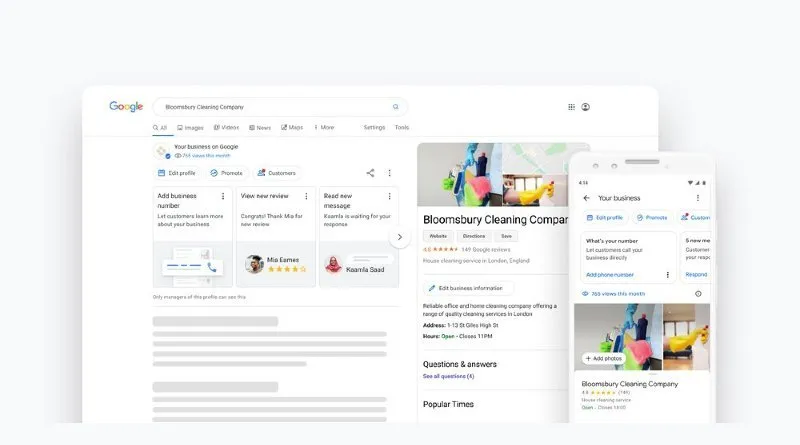Screen dimensions: 800x445
Task: Click Edit profile button on desktop
Action: click(x=177, y=173)
